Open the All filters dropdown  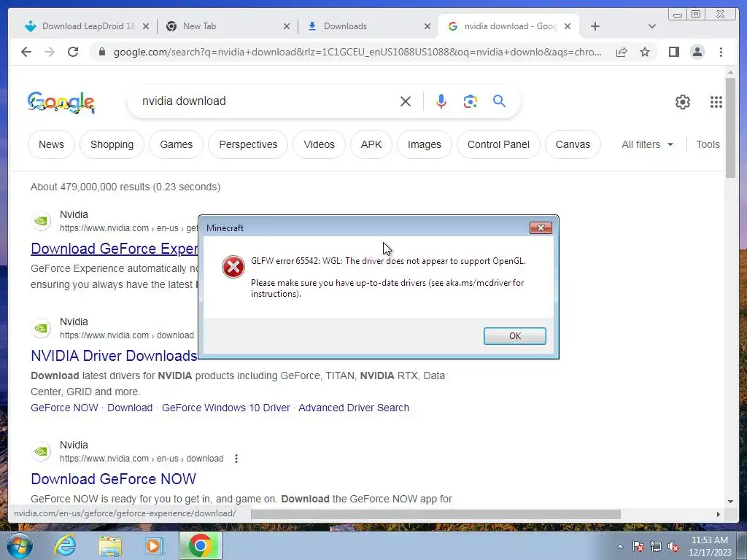click(x=647, y=144)
